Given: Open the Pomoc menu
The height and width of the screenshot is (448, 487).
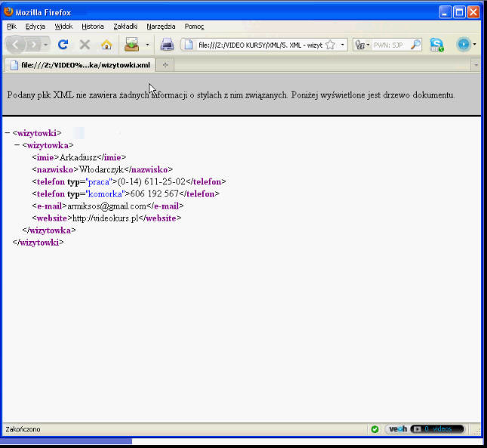Looking at the screenshot, I should 194,26.
